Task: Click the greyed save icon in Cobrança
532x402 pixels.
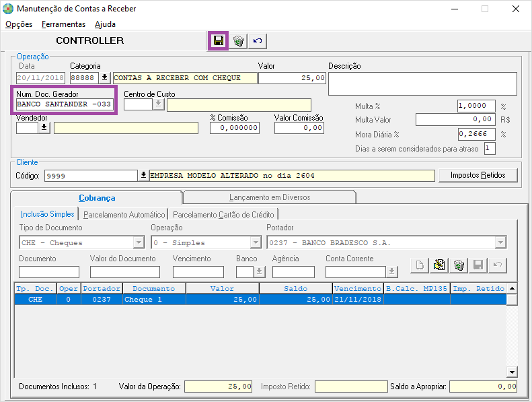Action: tap(478, 265)
